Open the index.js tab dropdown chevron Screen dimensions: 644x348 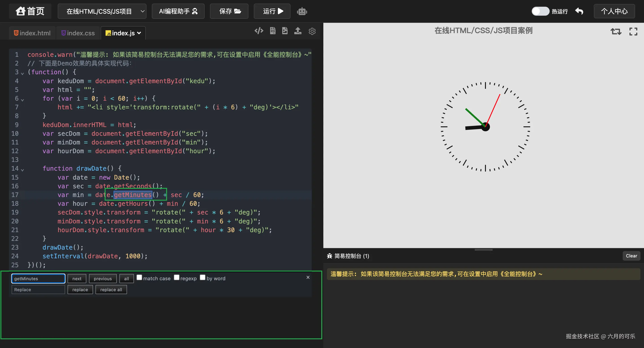pyautogui.click(x=139, y=33)
